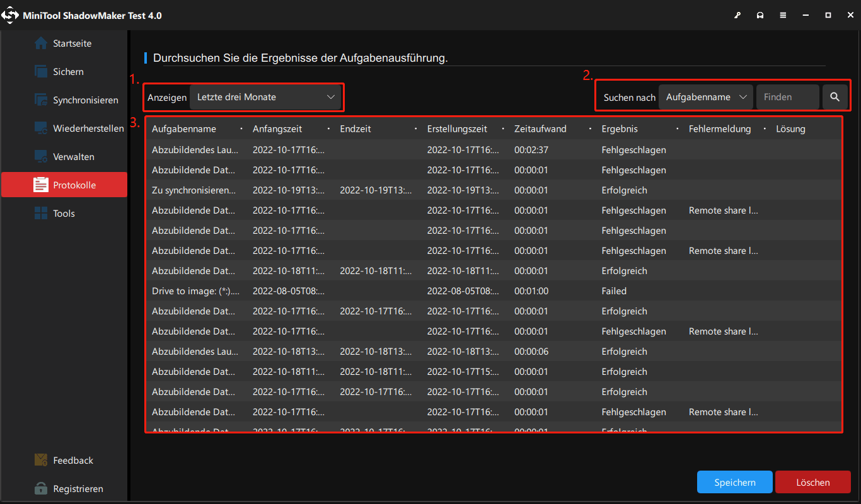The image size is (861, 504).
Task: Open the hamburger menu icon in title bar
Action: (783, 15)
